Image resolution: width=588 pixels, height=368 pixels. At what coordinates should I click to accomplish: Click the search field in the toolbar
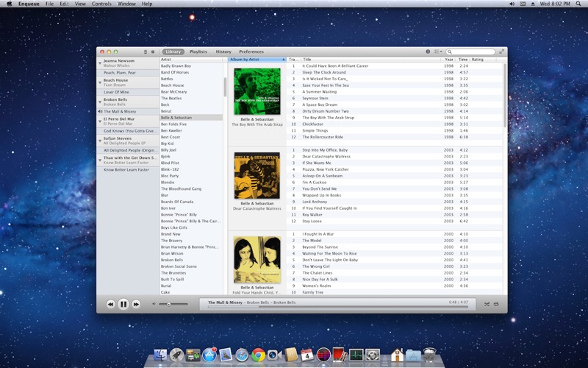470,52
